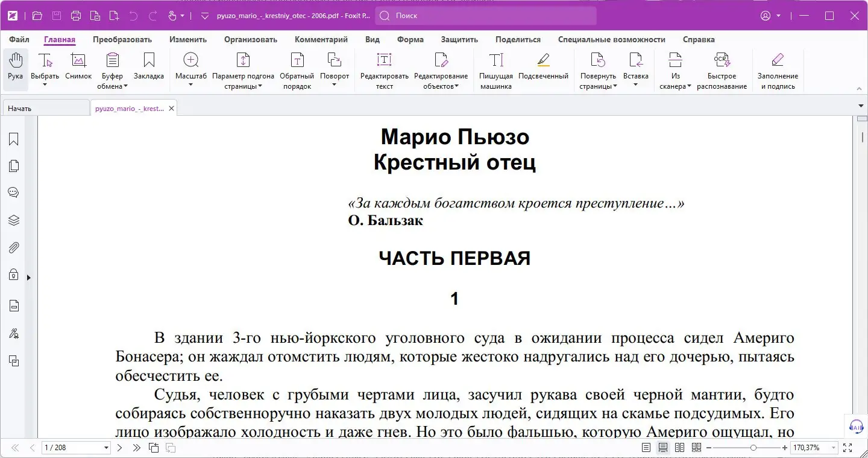Switch to the Защитить ribbon tab
The width and height of the screenshot is (868, 458).
459,39
